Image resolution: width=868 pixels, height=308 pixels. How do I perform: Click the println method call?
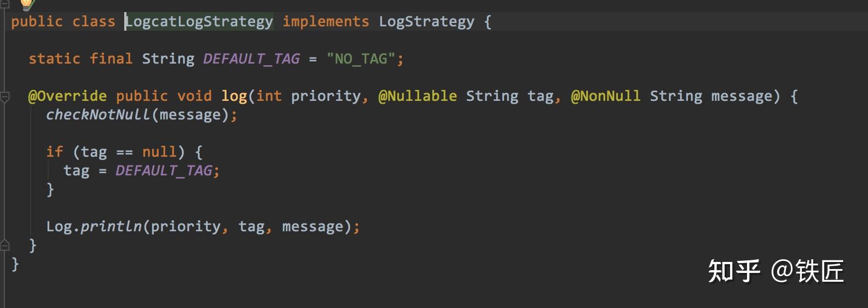(x=111, y=226)
